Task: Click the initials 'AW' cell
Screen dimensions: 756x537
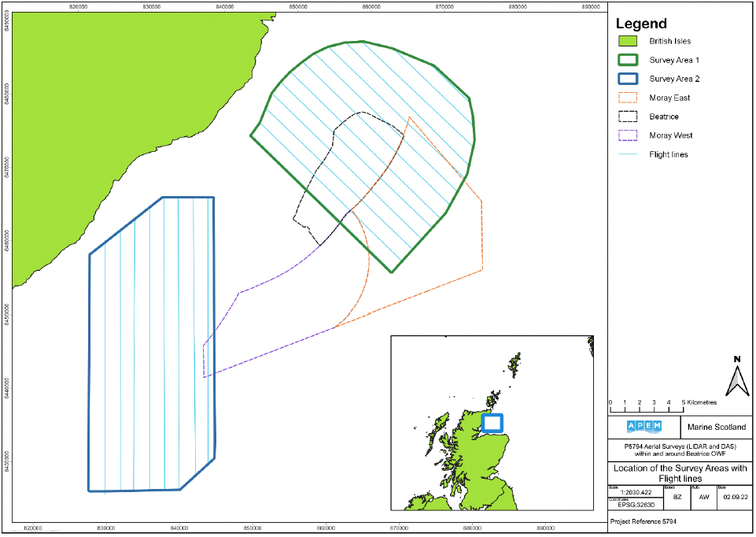Action: point(704,497)
